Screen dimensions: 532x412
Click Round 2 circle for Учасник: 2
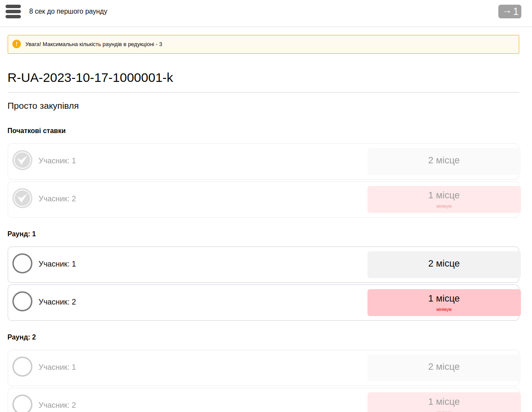pyautogui.click(x=22, y=404)
